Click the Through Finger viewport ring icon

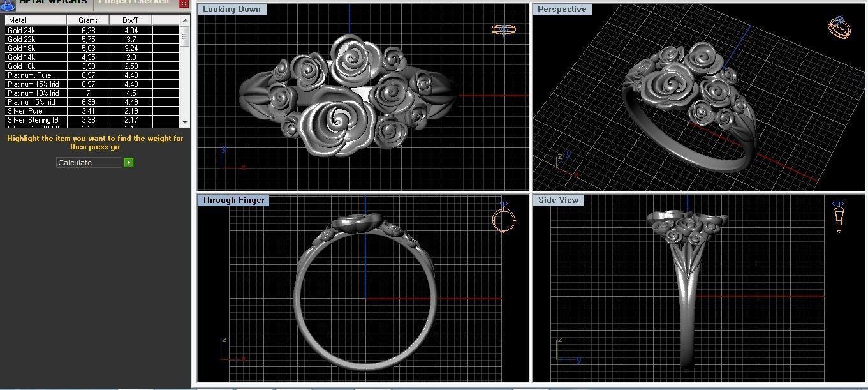coord(503,217)
